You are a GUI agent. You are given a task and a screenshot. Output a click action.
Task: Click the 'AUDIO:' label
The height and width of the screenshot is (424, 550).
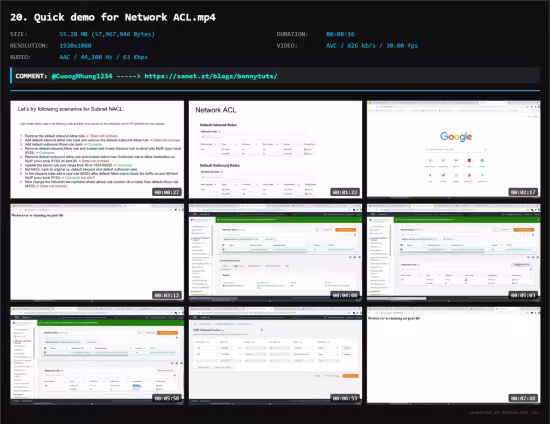click(x=20, y=57)
